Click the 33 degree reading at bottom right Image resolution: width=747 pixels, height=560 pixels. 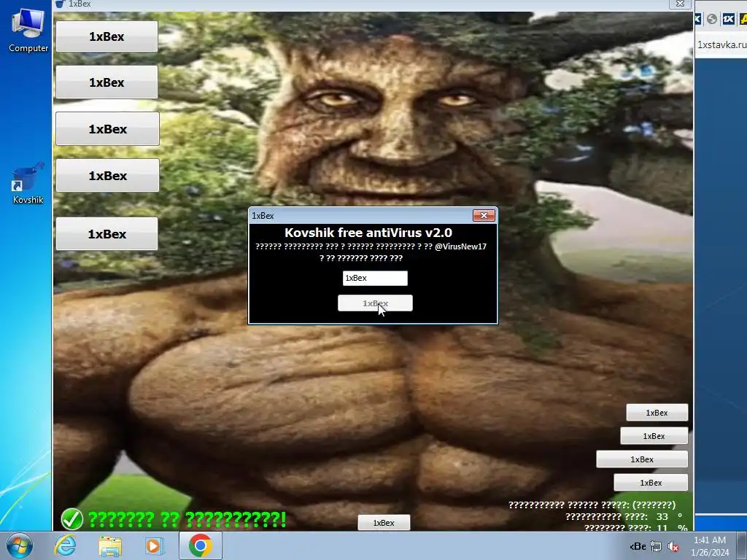(662, 516)
